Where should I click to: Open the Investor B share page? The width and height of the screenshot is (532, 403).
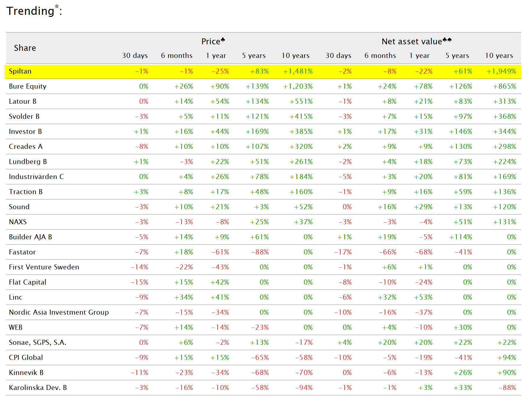pyautogui.click(x=25, y=131)
